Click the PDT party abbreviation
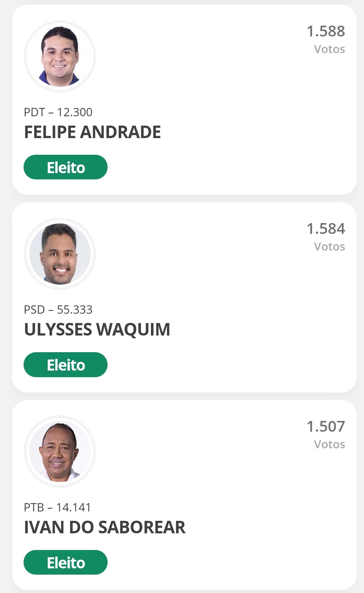This screenshot has height=593, width=364. pos(34,112)
